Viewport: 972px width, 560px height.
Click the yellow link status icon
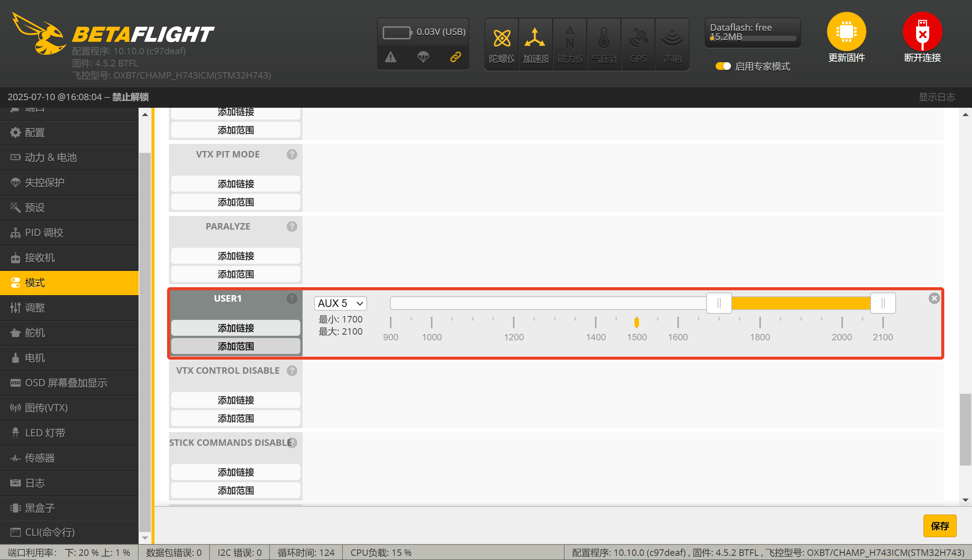[x=455, y=57]
